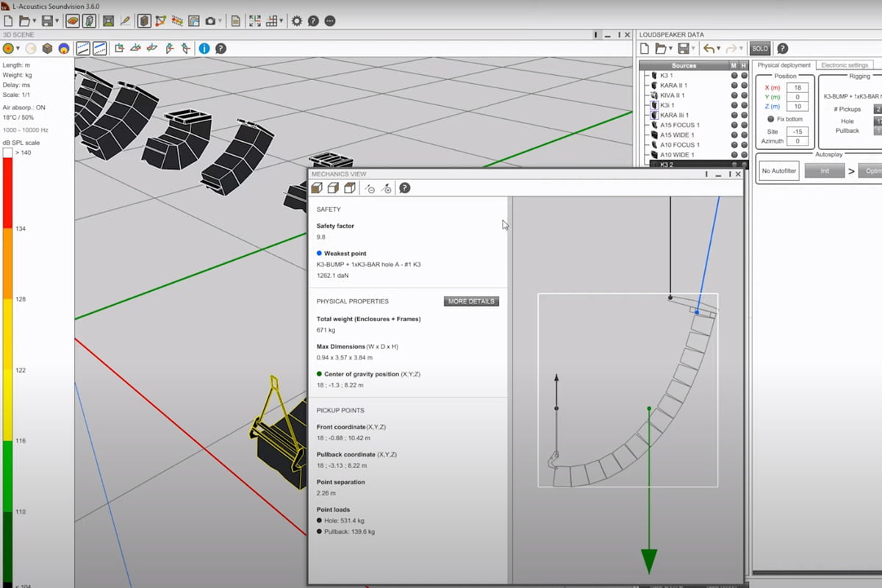Open the # Pickups dropdown
882x588 pixels.
[x=878, y=109]
